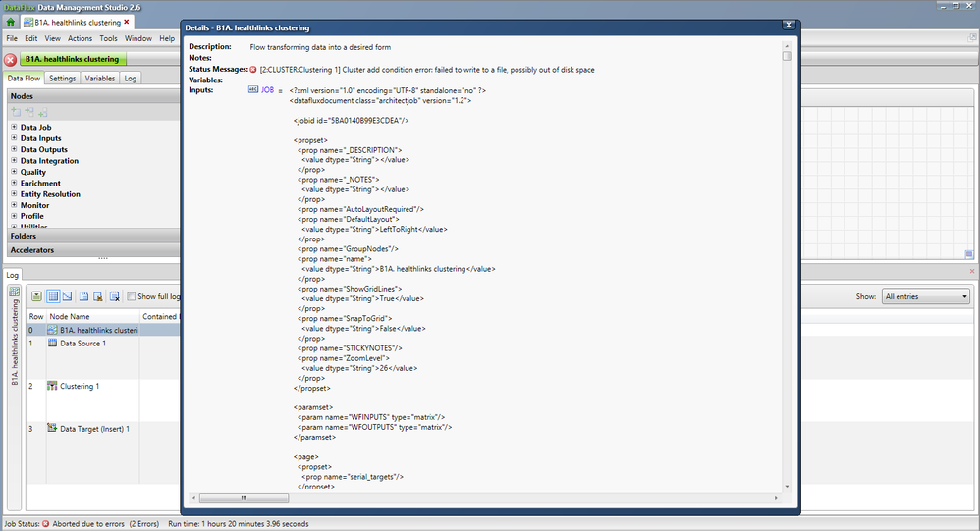The height and width of the screenshot is (531, 980).
Task: Expand the Data Inputs tree node
Action: click(14, 138)
